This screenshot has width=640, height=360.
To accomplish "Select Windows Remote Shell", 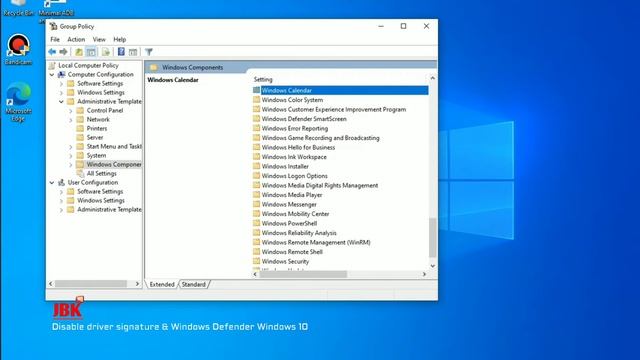I will pos(292,252).
